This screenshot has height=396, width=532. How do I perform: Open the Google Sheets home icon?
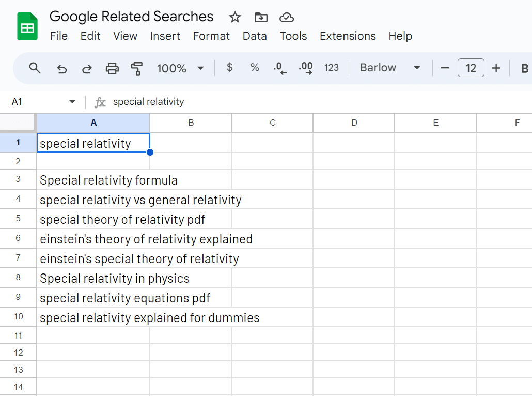(27, 26)
